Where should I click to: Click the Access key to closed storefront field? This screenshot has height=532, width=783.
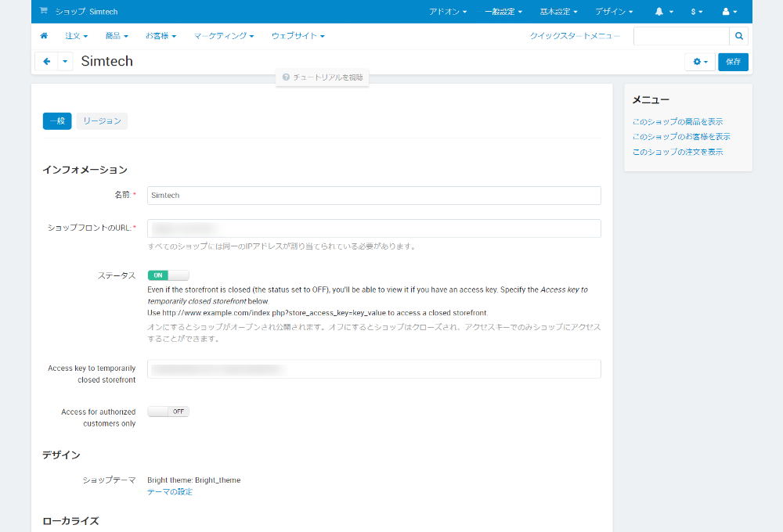click(374, 368)
